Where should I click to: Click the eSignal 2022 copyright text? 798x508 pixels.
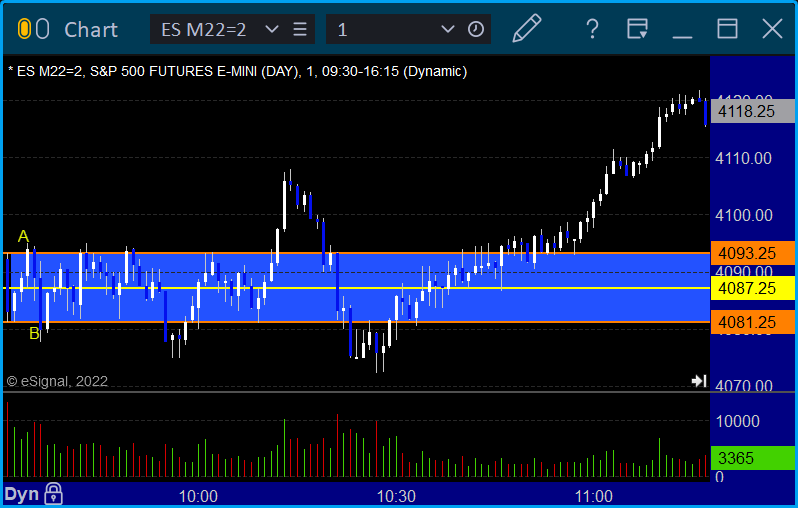(x=57, y=381)
